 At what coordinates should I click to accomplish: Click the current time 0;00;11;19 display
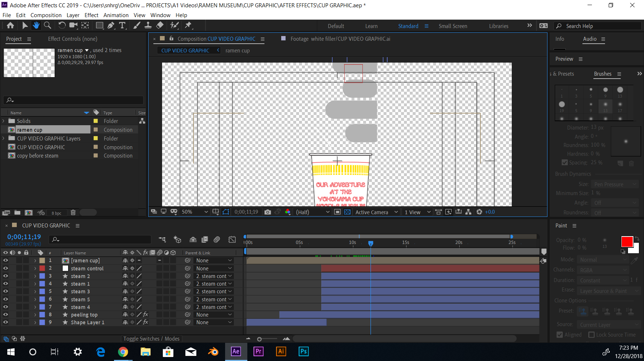[x=24, y=237]
